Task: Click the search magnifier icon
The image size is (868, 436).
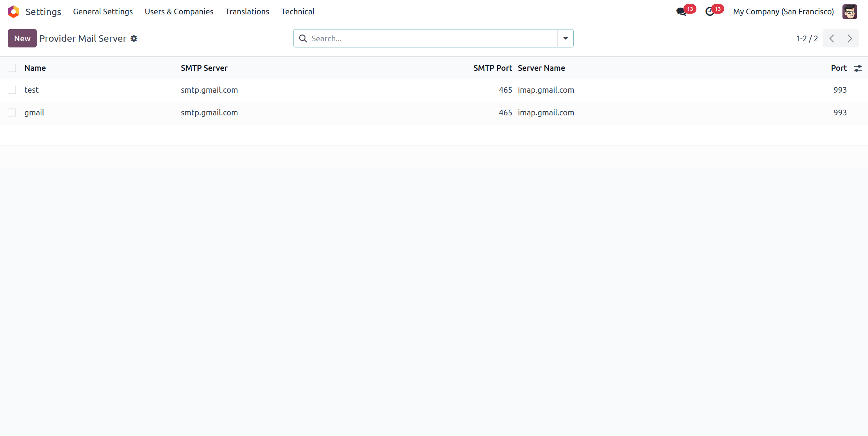Action: (x=303, y=38)
